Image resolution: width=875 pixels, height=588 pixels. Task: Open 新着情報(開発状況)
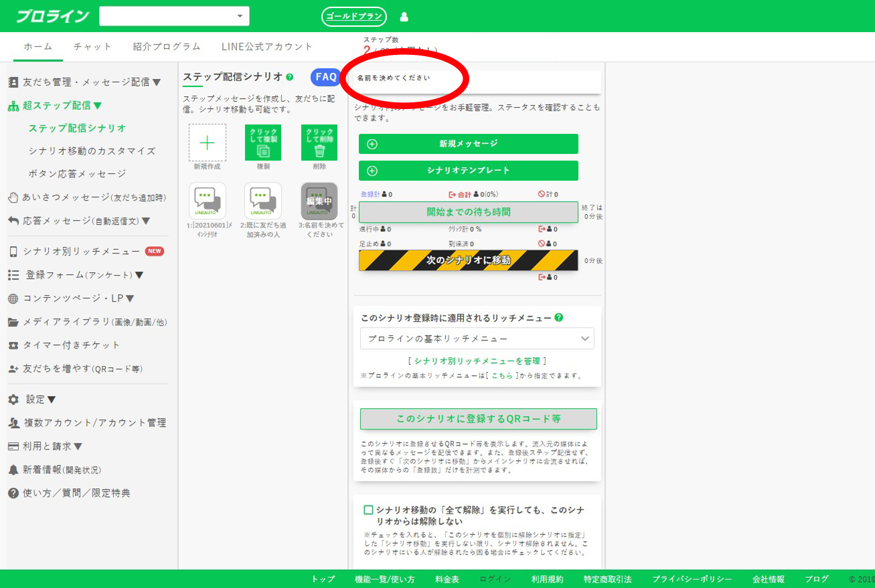click(55, 470)
